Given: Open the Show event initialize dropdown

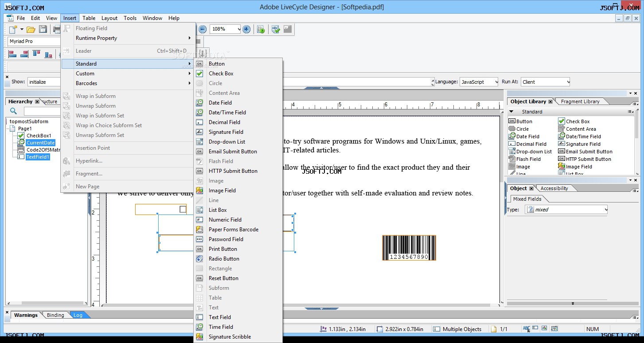Looking at the screenshot, I should tap(43, 82).
